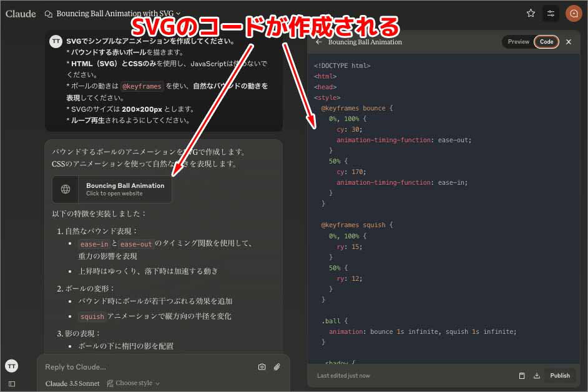Star this conversation with the star icon
Screen dimensions: 588x392
click(x=531, y=13)
